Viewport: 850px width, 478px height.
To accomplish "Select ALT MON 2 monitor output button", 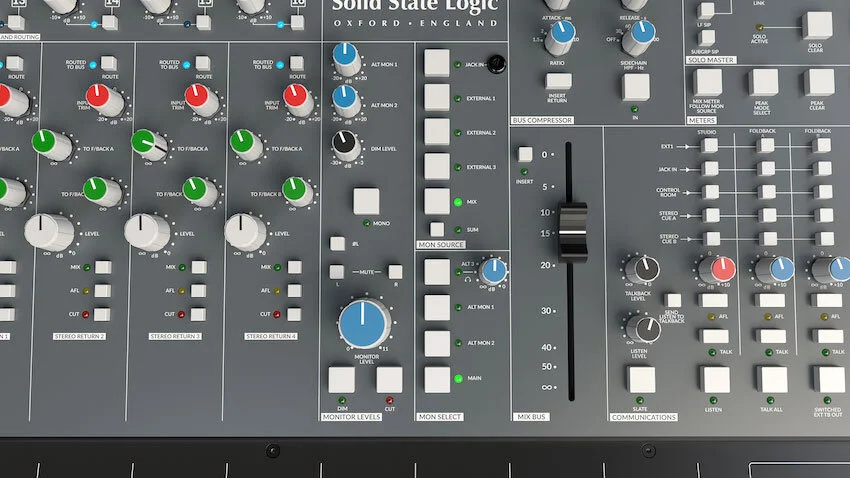I will [x=437, y=344].
